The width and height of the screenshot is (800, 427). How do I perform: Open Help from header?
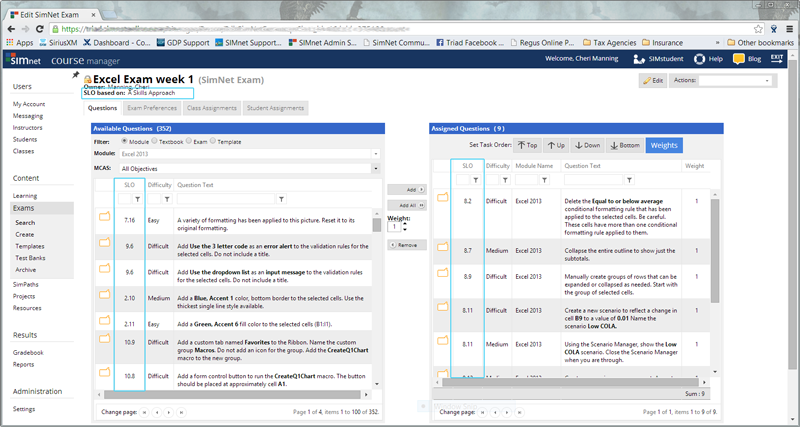pyautogui.click(x=708, y=59)
